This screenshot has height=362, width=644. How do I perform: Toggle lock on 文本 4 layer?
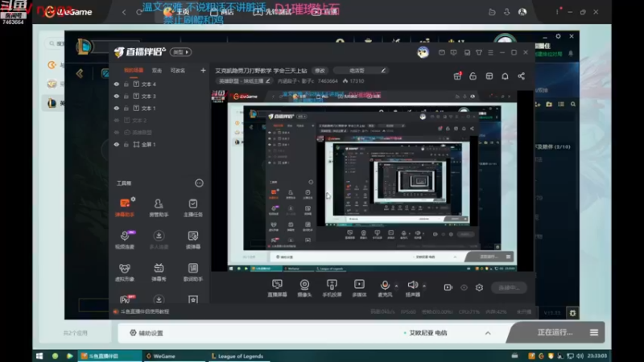pyautogui.click(x=126, y=84)
